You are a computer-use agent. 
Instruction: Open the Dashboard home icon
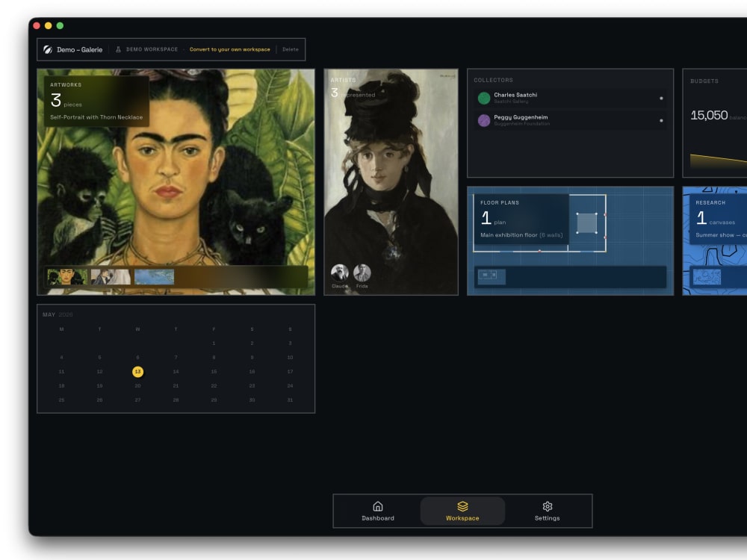point(378,505)
